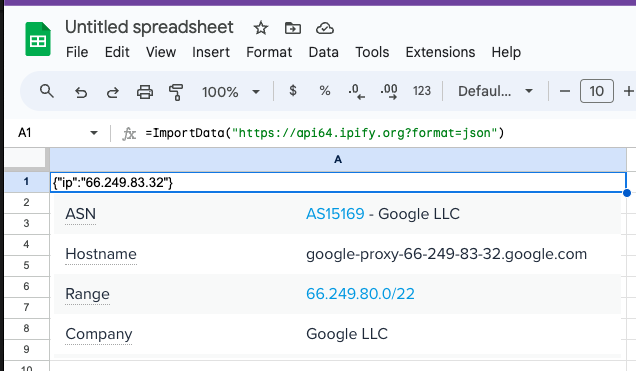Rename the Untitled spreadsheet title
The height and width of the screenshot is (371, 636).
(149, 27)
